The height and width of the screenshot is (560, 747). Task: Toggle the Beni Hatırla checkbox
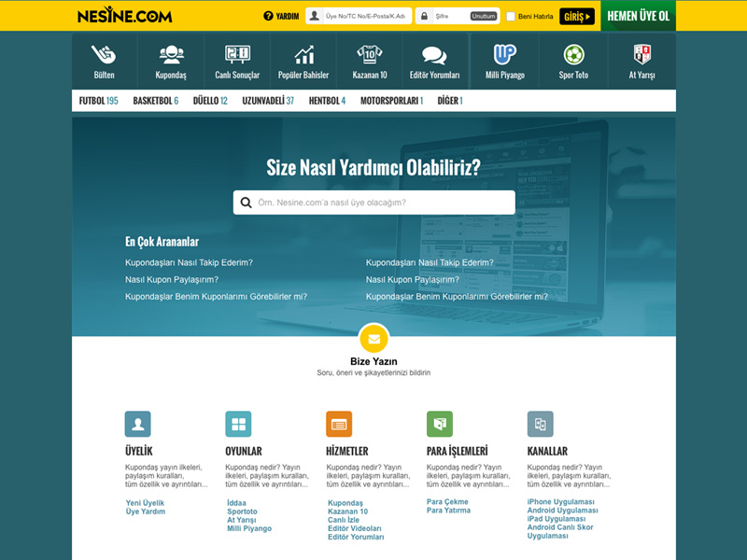click(x=511, y=16)
